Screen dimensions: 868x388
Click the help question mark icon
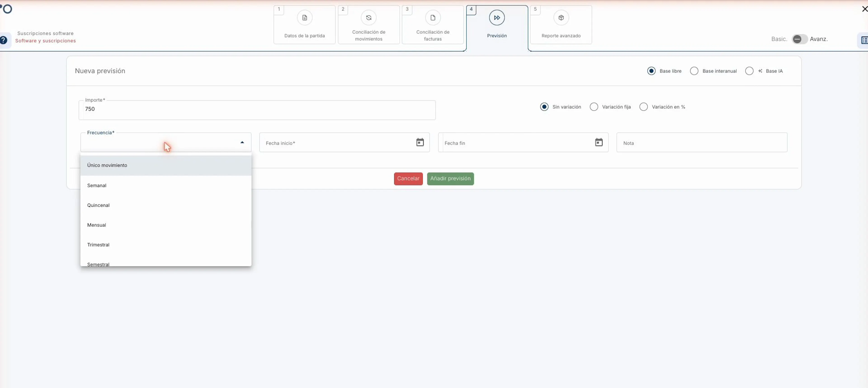[x=3, y=40]
